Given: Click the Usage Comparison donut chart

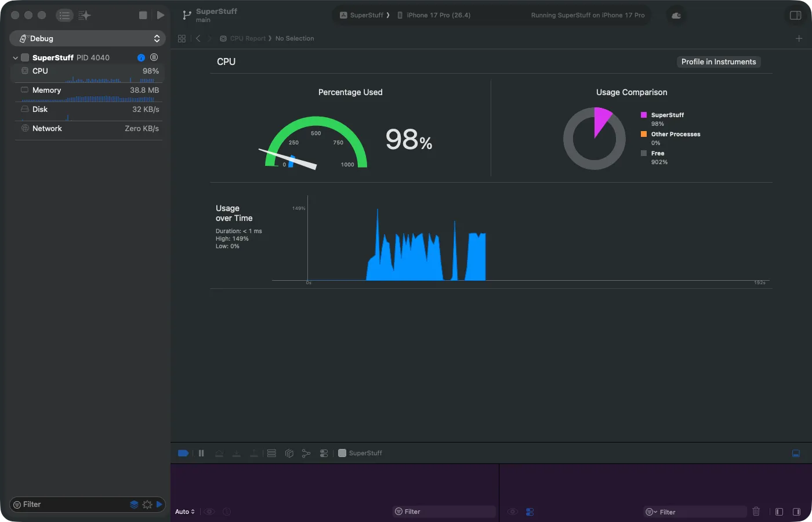Looking at the screenshot, I should coord(594,139).
